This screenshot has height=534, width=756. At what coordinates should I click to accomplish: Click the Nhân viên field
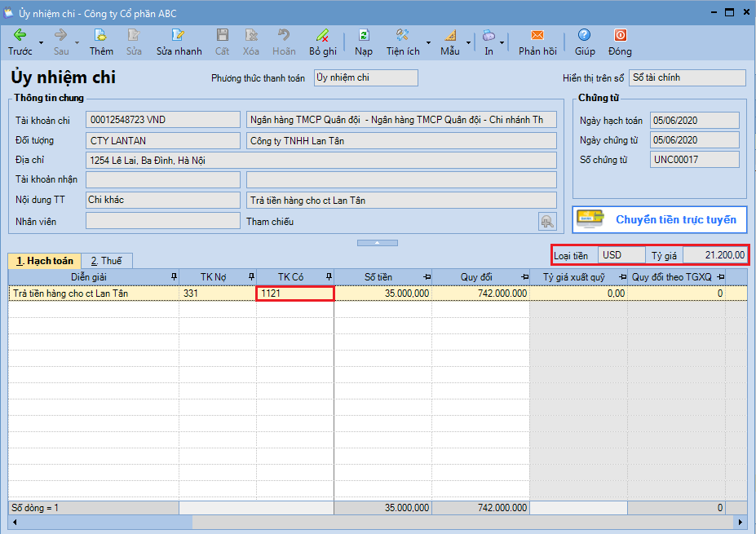pos(163,221)
